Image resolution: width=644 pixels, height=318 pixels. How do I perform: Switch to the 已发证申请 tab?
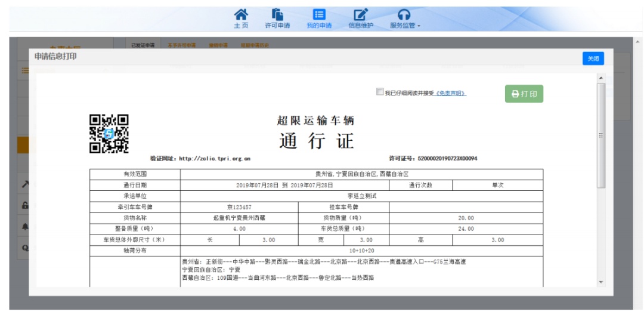143,45
